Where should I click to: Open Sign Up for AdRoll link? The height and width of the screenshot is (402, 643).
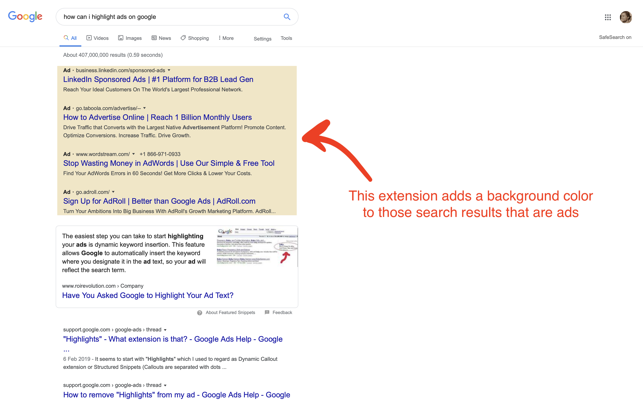point(159,201)
